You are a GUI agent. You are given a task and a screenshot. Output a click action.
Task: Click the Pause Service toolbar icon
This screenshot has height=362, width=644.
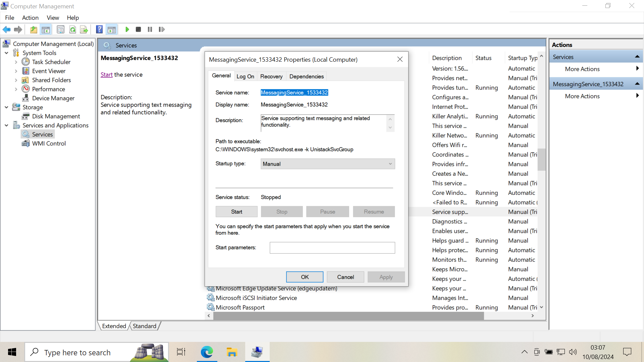[150, 29]
